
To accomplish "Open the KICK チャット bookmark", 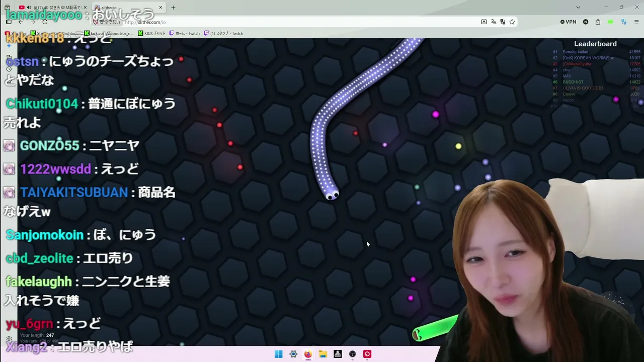I will [x=151, y=33].
